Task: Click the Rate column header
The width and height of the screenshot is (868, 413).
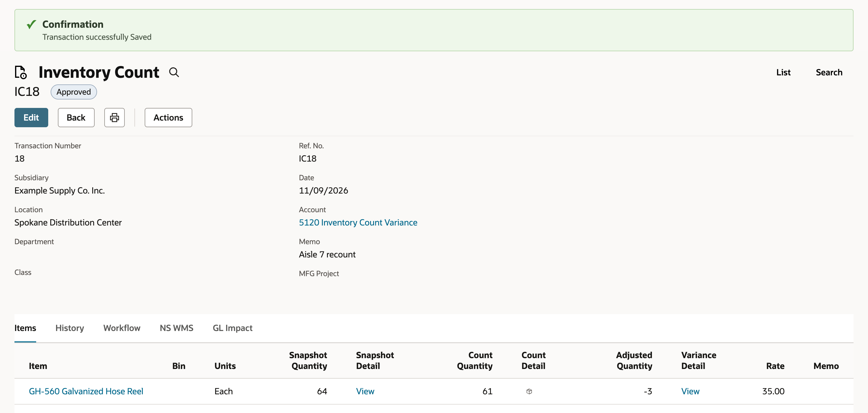Action: point(775,366)
